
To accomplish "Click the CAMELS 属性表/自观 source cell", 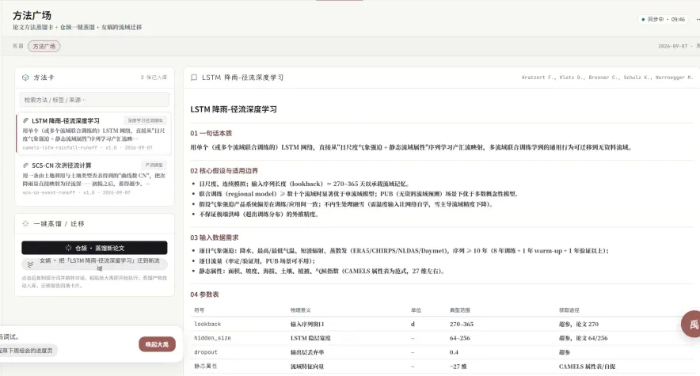I will [587, 367].
